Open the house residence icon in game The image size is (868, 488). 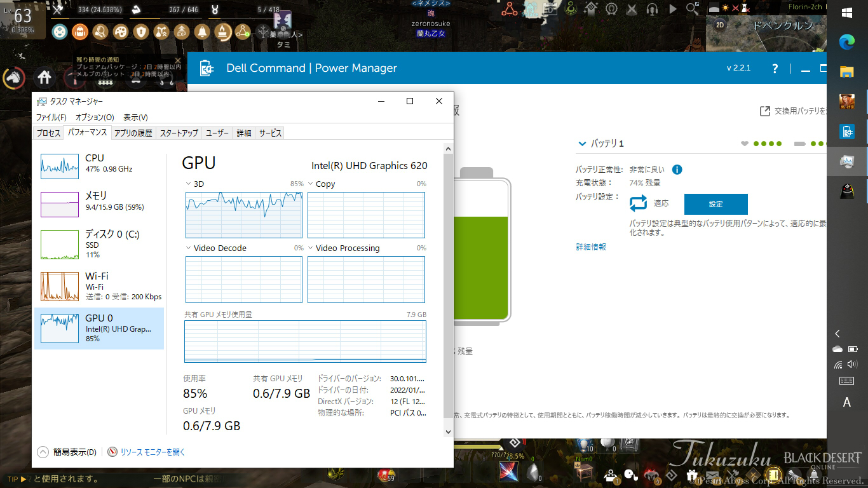point(44,78)
